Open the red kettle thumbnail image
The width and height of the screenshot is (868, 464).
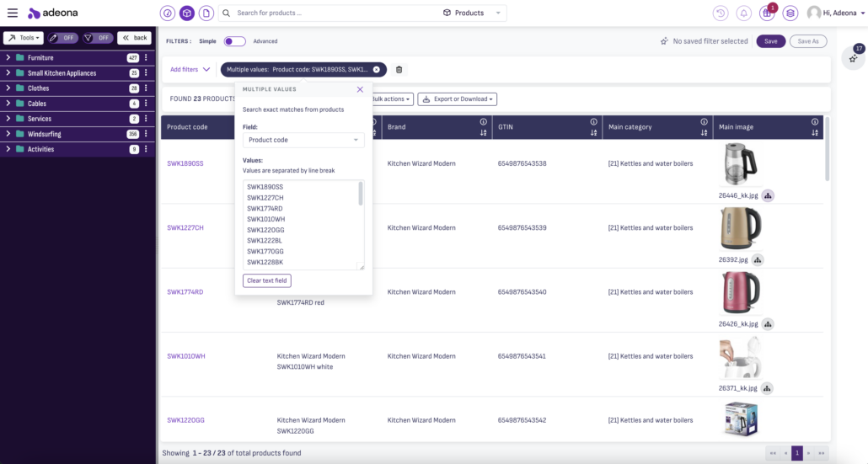point(741,293)
